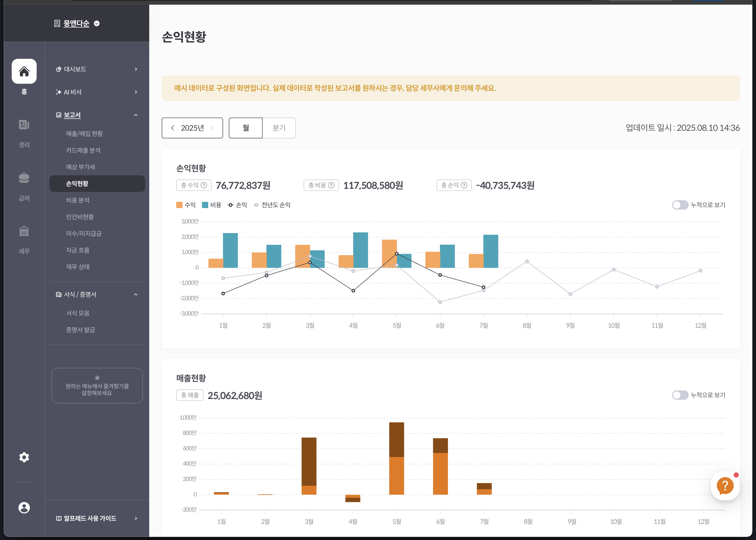Toggle 비용 legend series visibility
This screenshot has height=540, width=756.
(x=212, y=205)
